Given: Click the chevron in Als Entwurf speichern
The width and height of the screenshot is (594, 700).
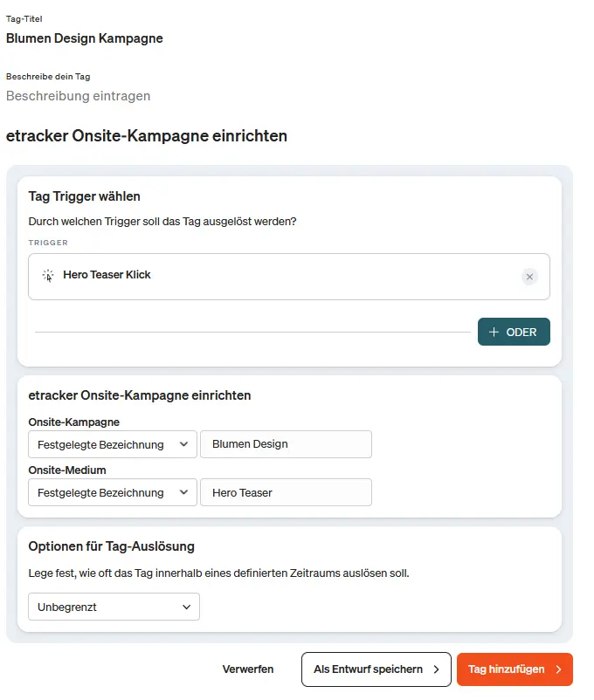Looking at the screenshot, I should 437,669.
